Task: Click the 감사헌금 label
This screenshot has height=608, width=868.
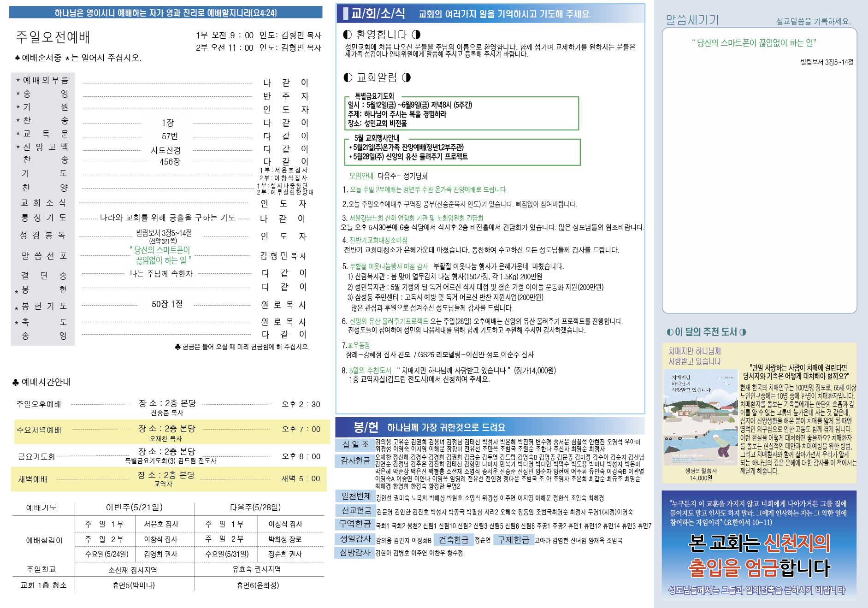Action: tap(355, 460)
